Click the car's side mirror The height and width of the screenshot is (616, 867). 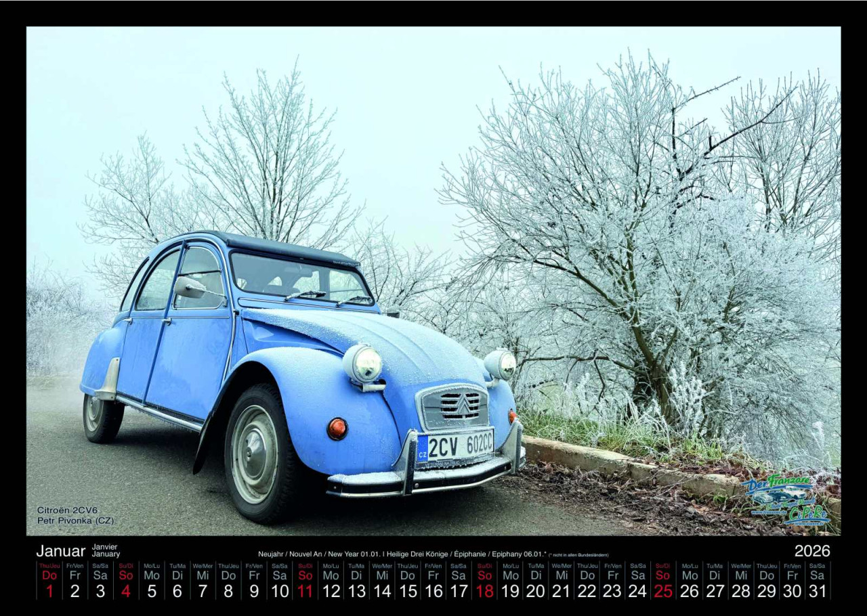pos(189,288)
